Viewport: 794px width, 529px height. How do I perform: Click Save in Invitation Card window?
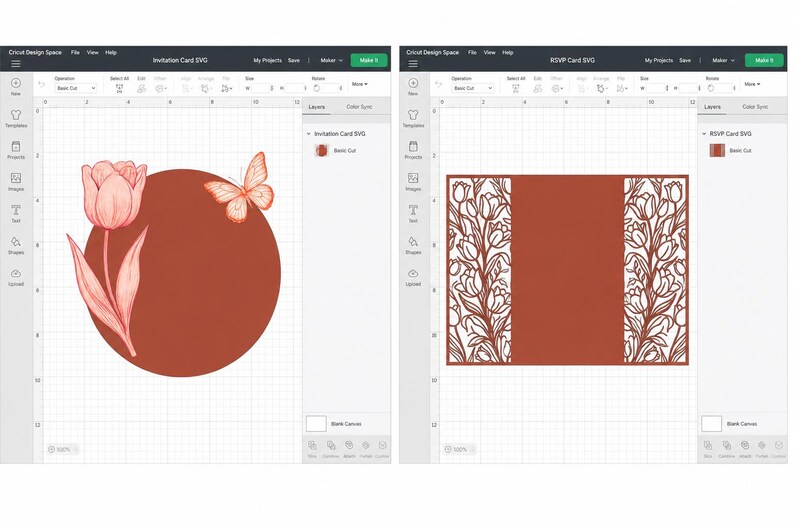[294, 60]
